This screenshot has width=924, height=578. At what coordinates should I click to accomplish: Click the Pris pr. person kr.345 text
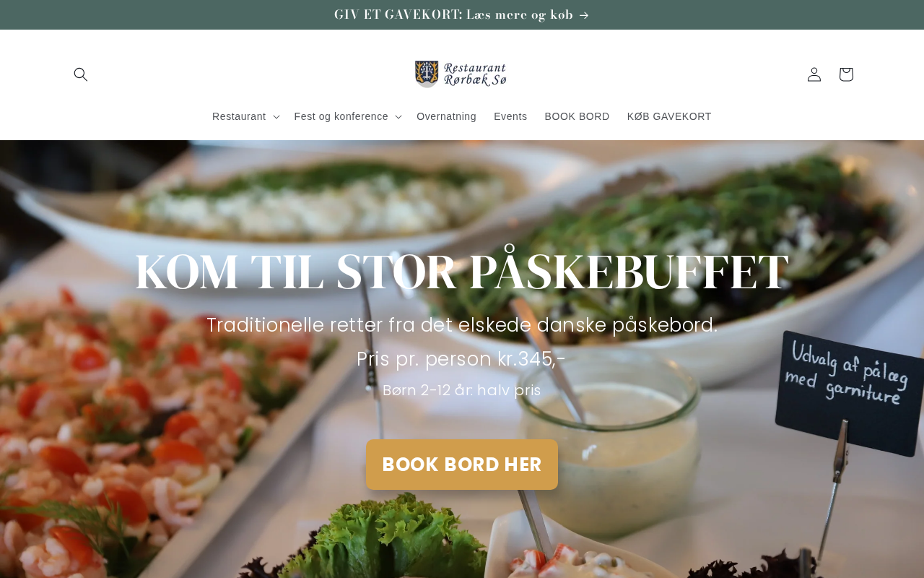(462, 359)
